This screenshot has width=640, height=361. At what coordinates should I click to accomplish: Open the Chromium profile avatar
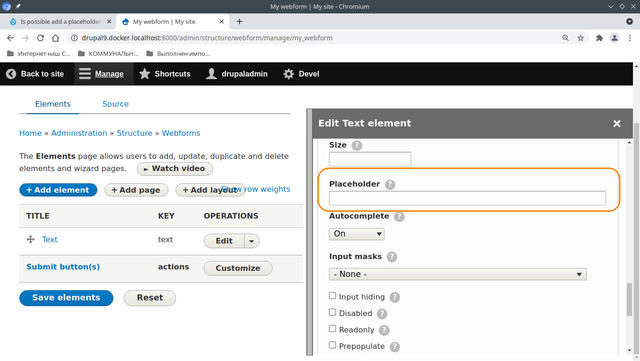pos(614,38)
